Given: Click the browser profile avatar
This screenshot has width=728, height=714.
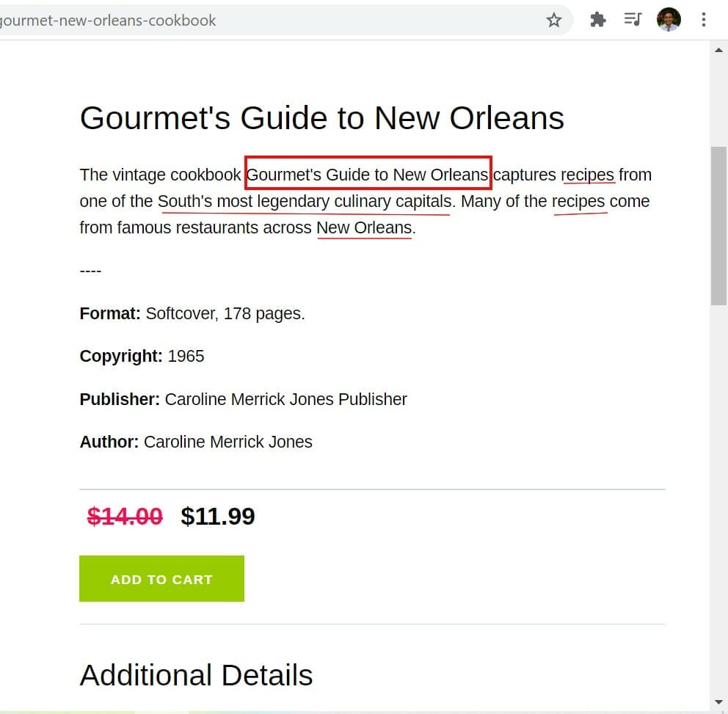Looking at the screenshot, I should (669, 20).
